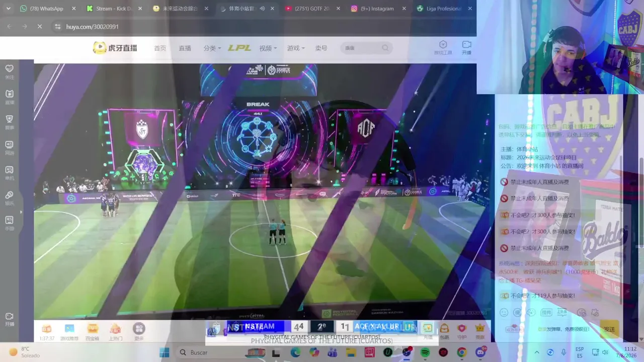Click the 发送 send button in chat
The width and height of the screenshot is (644, 362).
pos(609,329)
